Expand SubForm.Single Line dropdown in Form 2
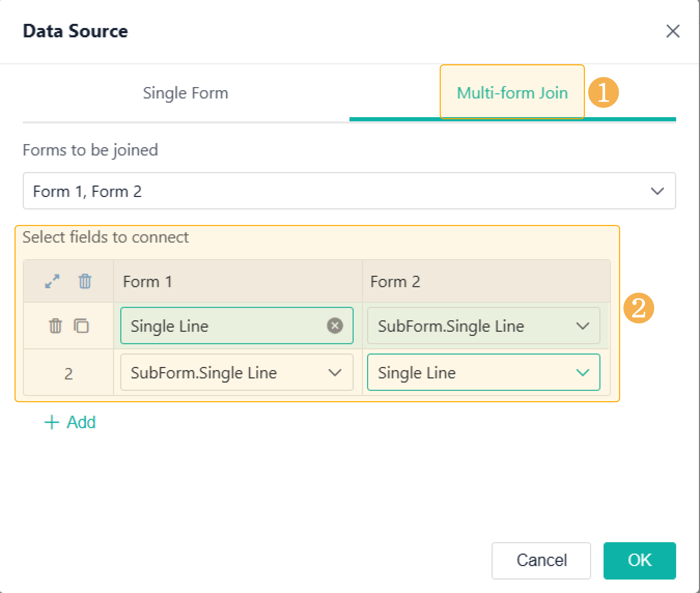The image size is (700, 593). (x=582, y=326)
